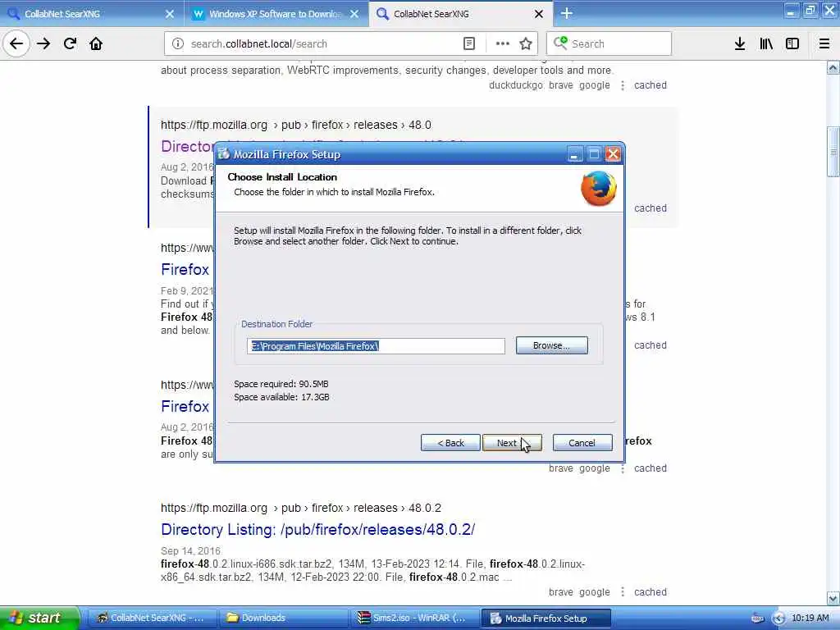Click the page vertical scrollbar thumb
Screen dimensions: 840x630
coord(833,152)
